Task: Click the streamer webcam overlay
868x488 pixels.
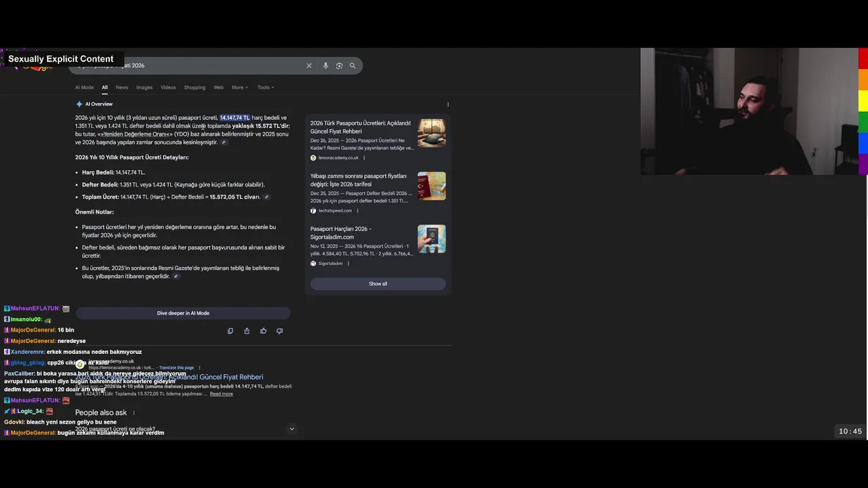Action: [749, 111]
